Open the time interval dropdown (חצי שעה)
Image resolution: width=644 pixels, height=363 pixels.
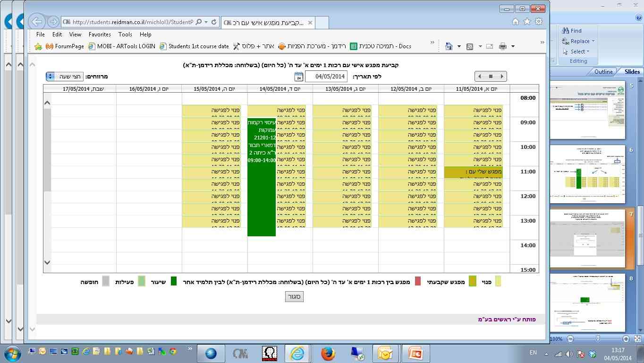pos(65,76)
